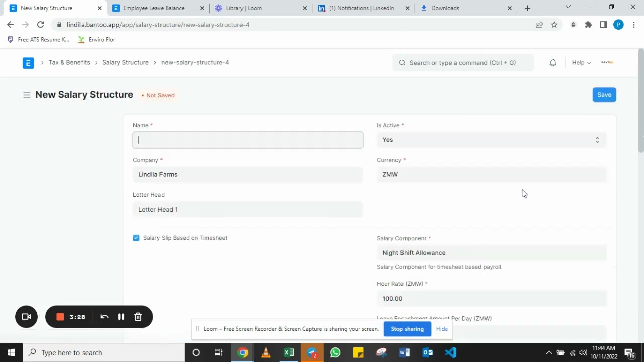Image resolution: width=644 pixels, height=362 pixels.
Task: Click the Loom camera bubble icon
Action: pos(27,317)
